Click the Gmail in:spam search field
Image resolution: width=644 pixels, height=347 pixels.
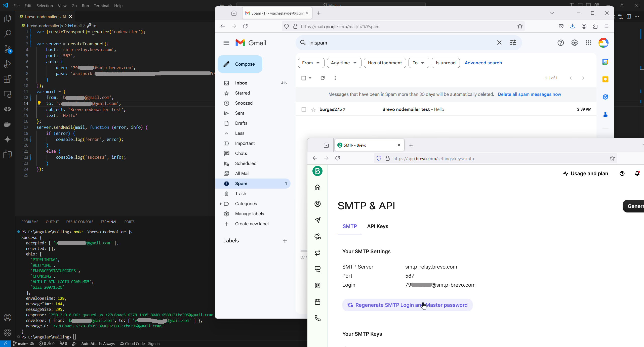400,43
